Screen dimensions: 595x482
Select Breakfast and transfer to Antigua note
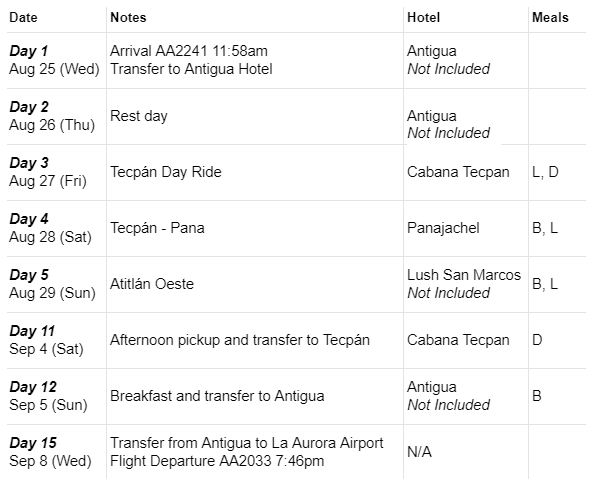[x=217, y=396]
